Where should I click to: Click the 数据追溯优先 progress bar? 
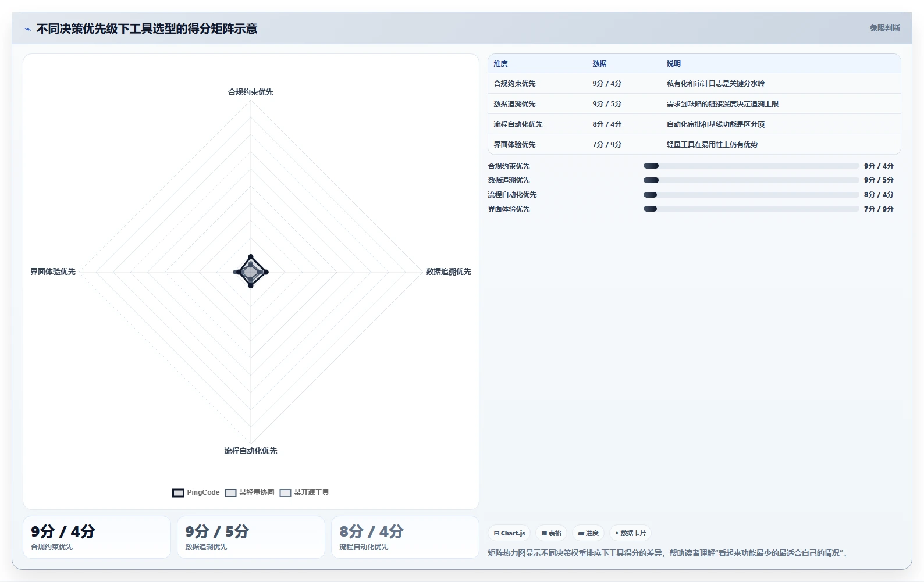tap(751, 180)
